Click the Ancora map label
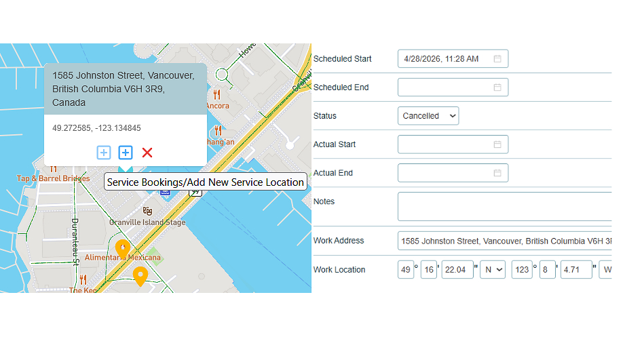Image resolution: width=644 pixels, height=337 pixels. click(x=217, y=106)
